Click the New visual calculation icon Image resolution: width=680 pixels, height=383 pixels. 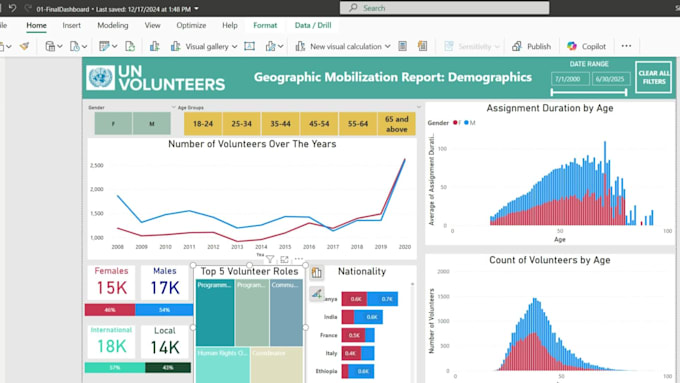tap(300, 46)
